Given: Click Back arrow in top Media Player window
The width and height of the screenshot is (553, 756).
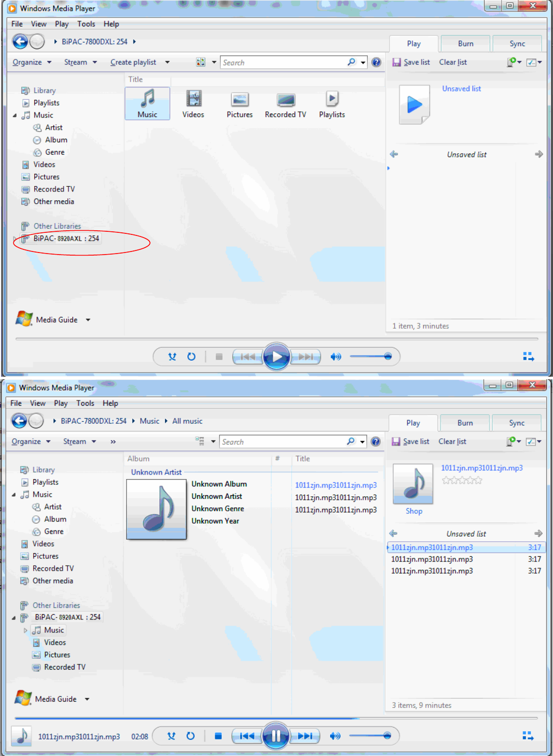Looking at the screenshot, I should [20, 41].
